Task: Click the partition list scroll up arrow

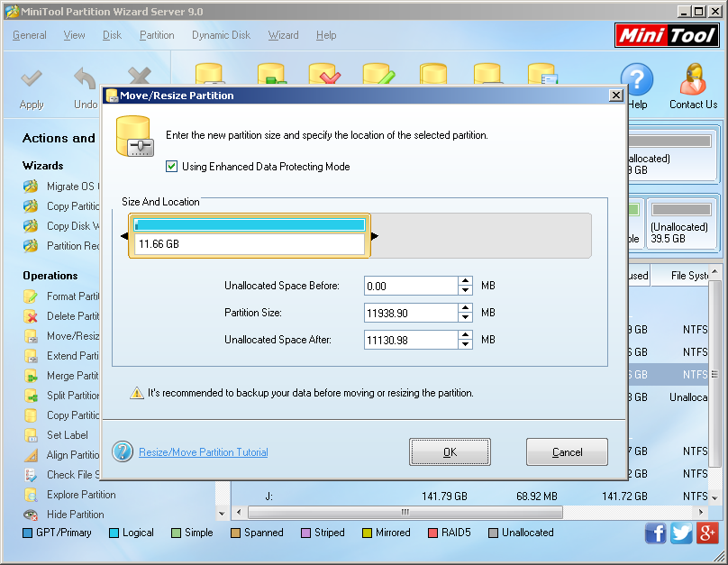Action: tap(714, 271)
